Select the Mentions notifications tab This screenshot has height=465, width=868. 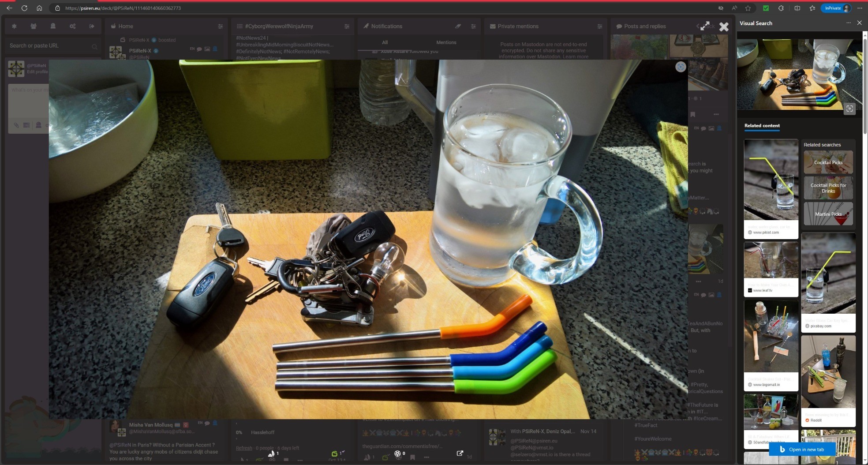[446, 42]
